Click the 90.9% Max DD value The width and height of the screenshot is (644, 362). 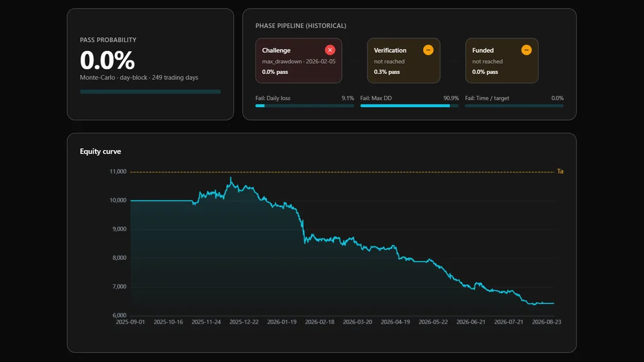[451, 98]
